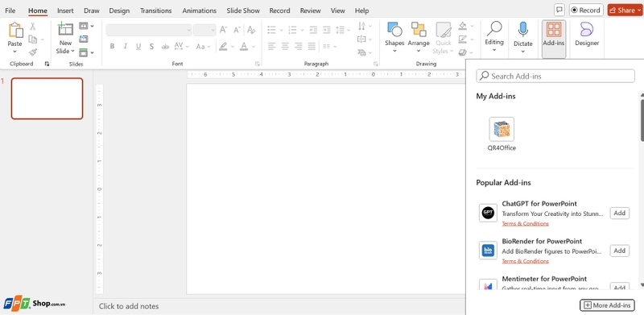
Task: Open the Transitions tab
Action: coord(155,10)
